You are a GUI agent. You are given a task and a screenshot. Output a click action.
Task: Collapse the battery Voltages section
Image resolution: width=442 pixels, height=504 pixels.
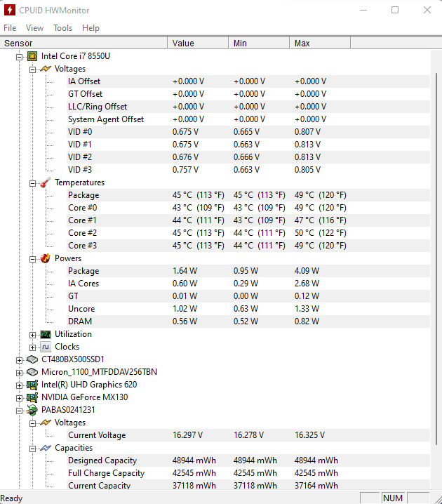[32, 424]
